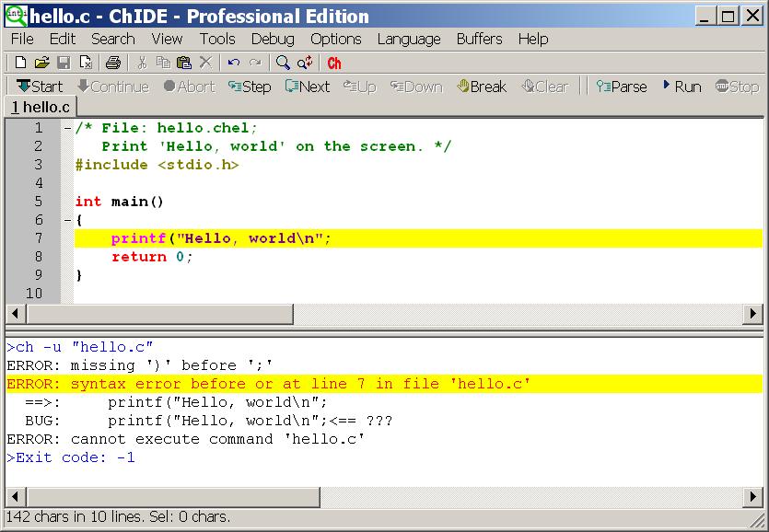Screen dimensions: 769x532
Task: Click the '142 chars in 10 lines' status bar
Action: 118,516
